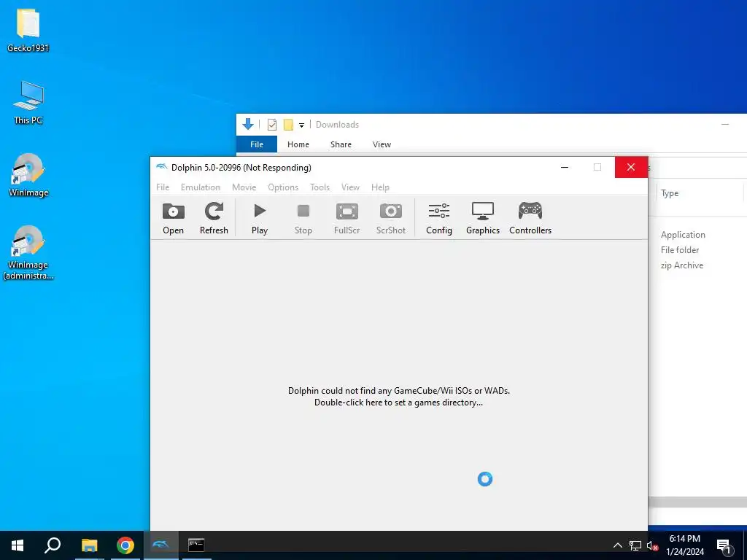This screenshot has height=560, width=747.
Task: Click the Stop emulation icon
Action: (303, 219)
